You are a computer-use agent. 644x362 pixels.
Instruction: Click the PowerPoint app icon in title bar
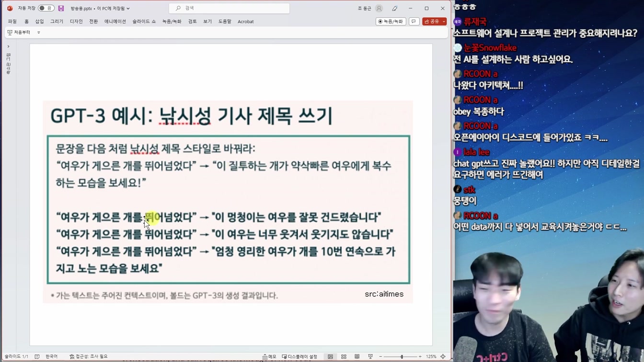pos(10,8)
